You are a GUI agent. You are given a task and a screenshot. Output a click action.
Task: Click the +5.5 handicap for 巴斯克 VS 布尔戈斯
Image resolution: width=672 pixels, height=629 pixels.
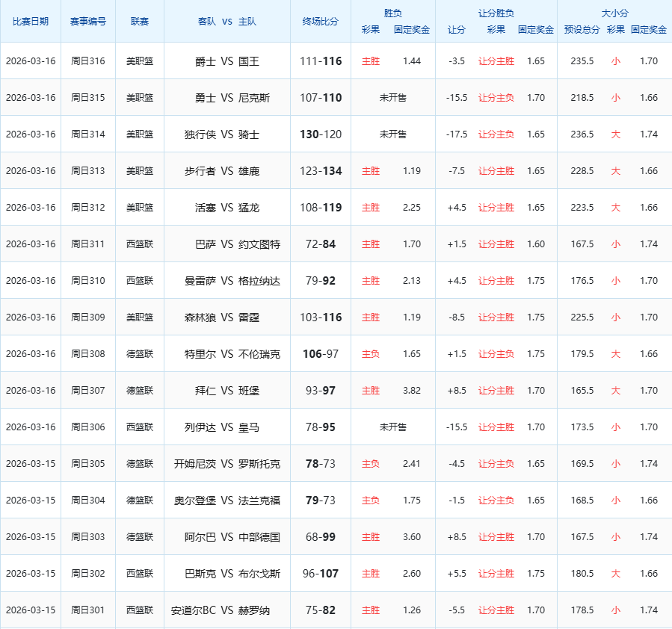pos(457,574)
